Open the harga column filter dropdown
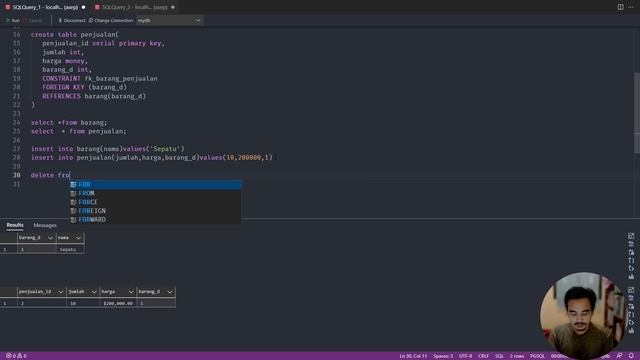The image size is (640, 360). click(x=131, y=291)
